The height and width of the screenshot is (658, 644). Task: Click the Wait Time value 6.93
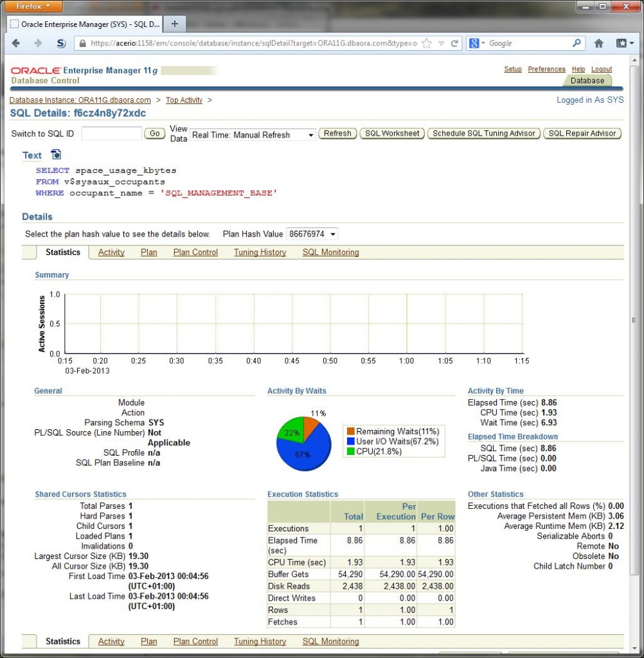click(x=549, y=423)
